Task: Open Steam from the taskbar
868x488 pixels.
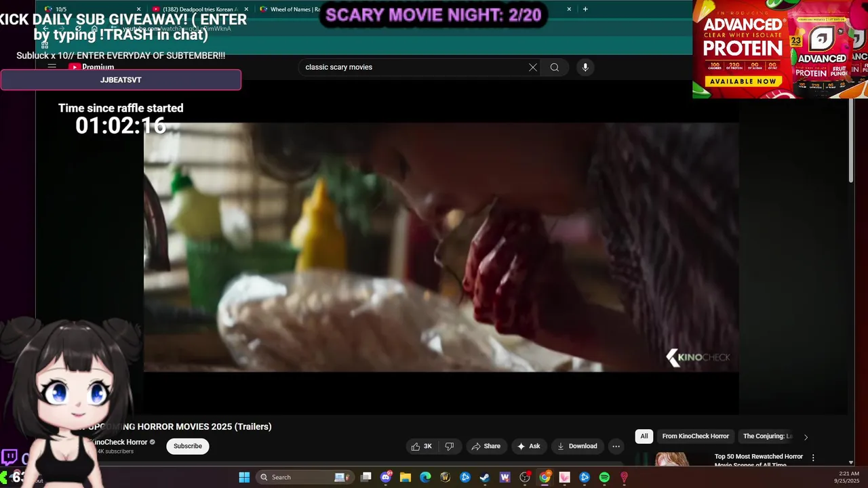Action: pyautogui.click(x=485, y=477)
